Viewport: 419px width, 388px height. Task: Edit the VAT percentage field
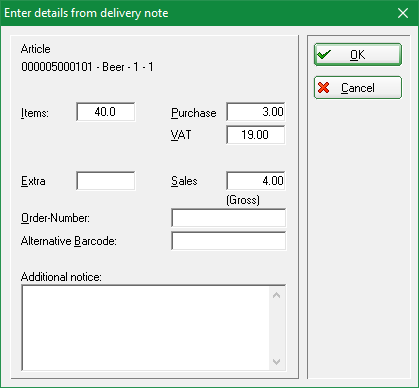pyautogui.click(x=256, y=135)
